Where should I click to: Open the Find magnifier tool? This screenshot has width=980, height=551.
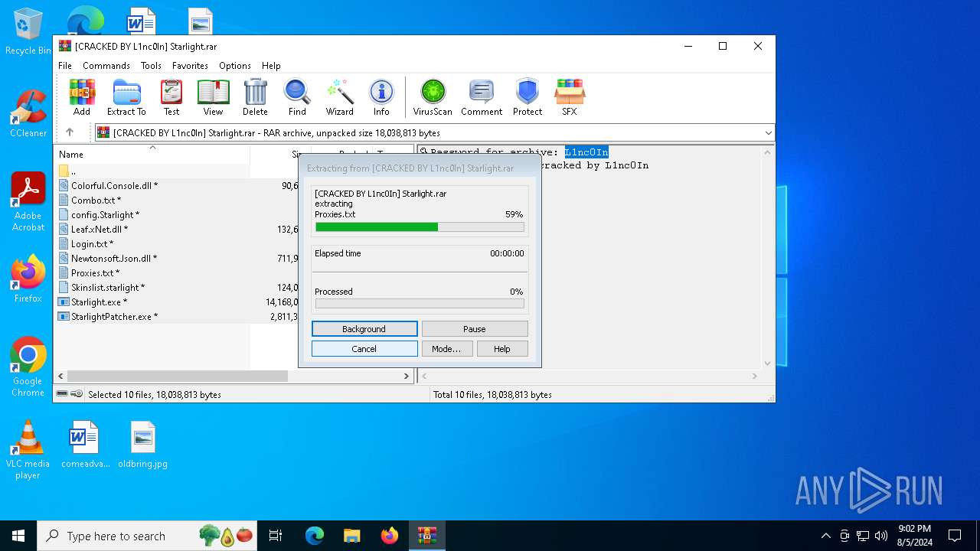click(x=297, y=97)
